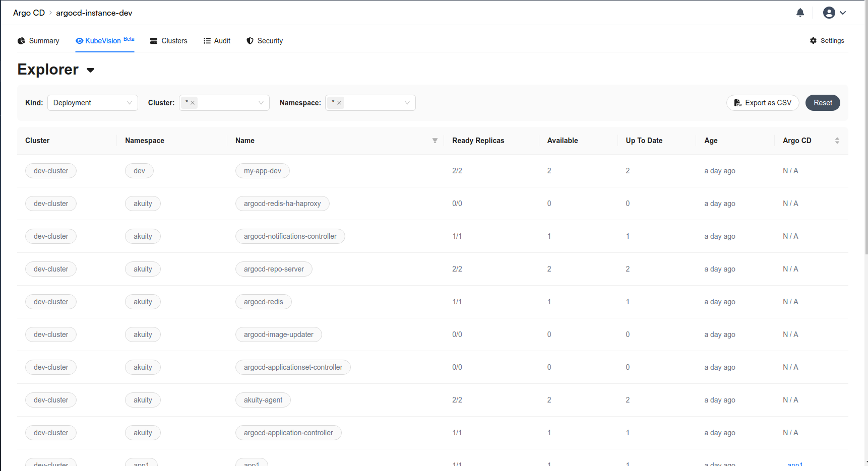Viewport: 868px width, 471px height.
Task: Click the Available column header
Action: 563,141
